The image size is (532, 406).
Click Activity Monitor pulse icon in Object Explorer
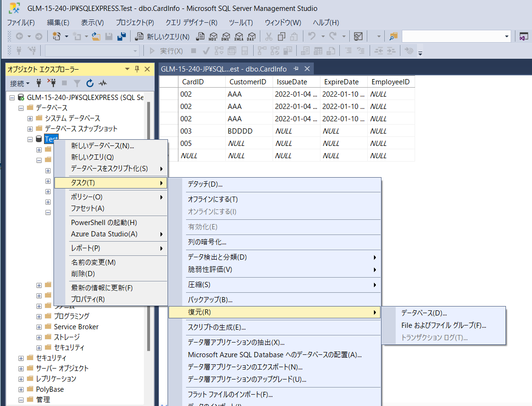(103, 83)
